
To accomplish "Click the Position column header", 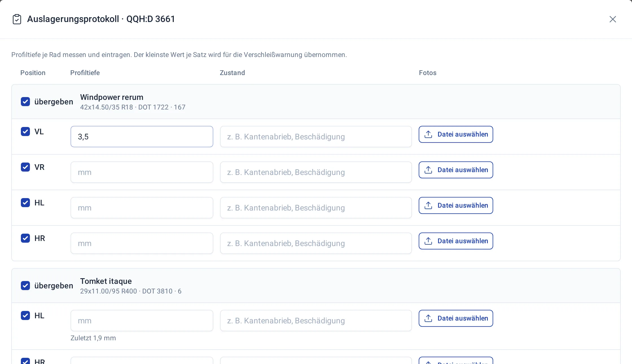I will [33, 73].
